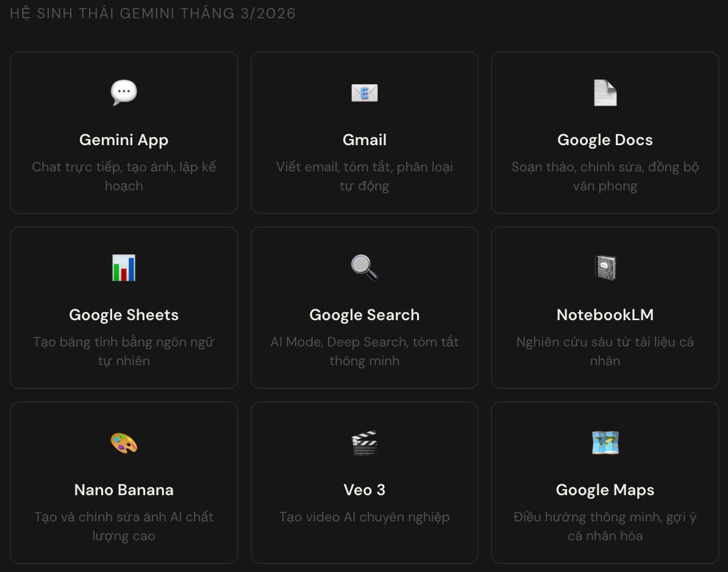The image size is (728, 572).
Task: Choose the NotebookLM heading
Action: (x=605, y=315)
